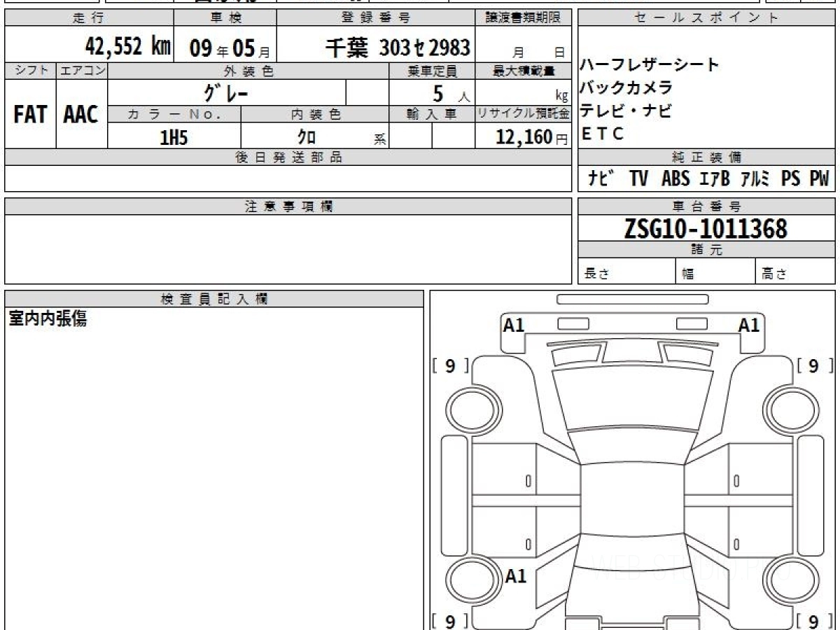Select the テレビ・ナビ sales point line
The height and width of the screenshot is (630, 840).
click(626, 111)
